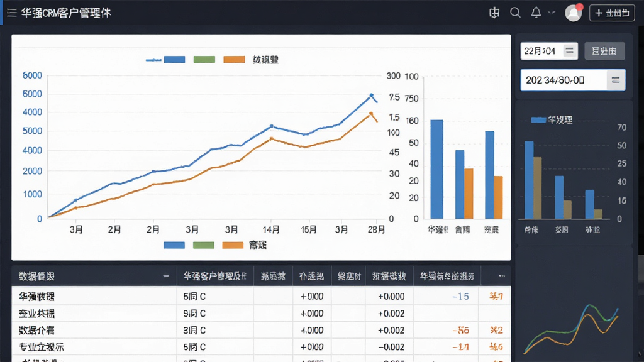Select the table row starting with 华强
Image resolution: width=644 pixels, height=362 pixels.
261,297
